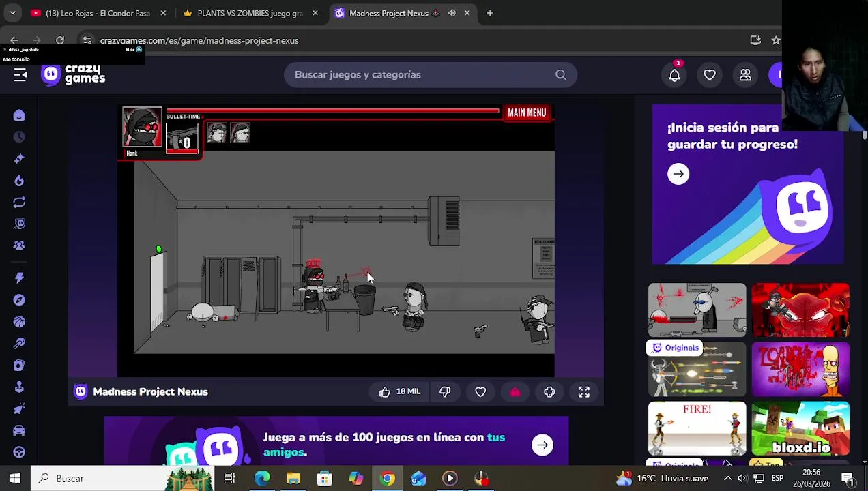Select second squad member portrait
The height and width of the screenshot is (491, 868).
(240, 132)
